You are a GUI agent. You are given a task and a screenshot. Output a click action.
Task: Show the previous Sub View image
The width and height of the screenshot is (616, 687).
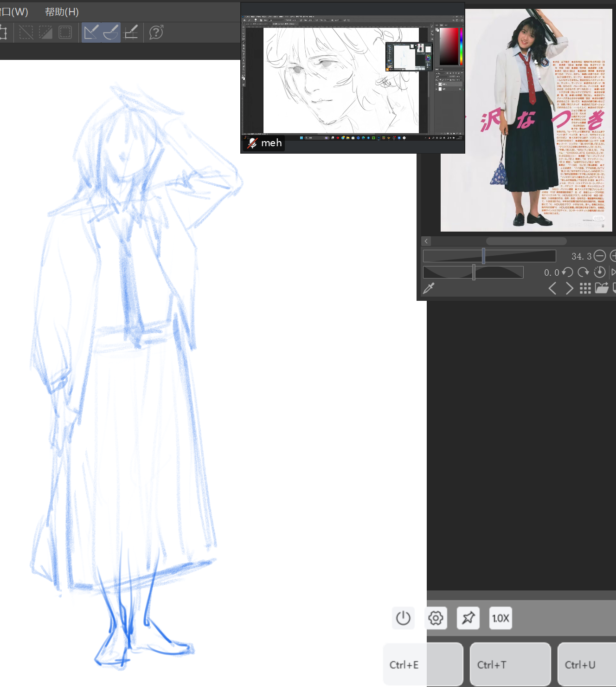(552, 288)
